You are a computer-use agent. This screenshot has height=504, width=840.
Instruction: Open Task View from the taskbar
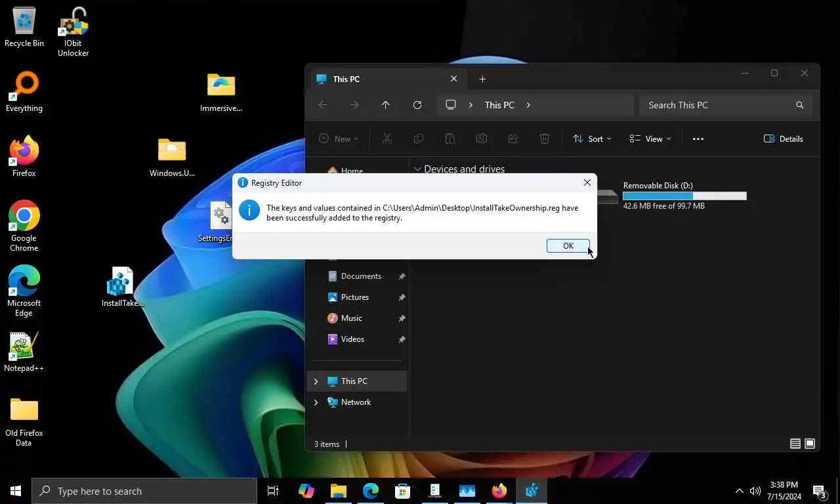click(273, 491)
